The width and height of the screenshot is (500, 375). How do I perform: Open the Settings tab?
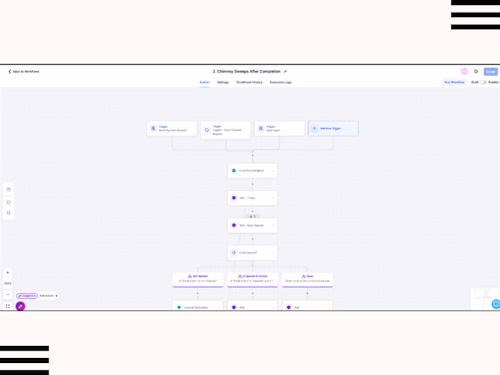223,82
